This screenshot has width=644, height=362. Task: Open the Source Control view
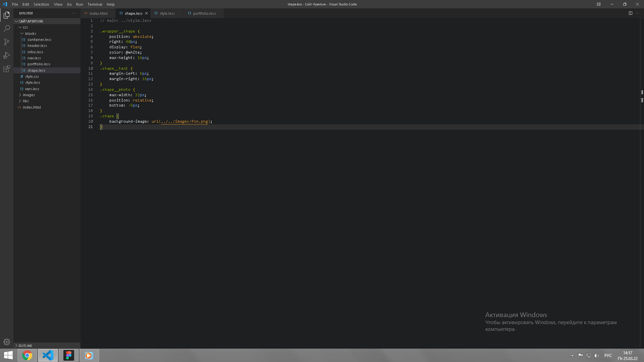[x=7, y=42]
